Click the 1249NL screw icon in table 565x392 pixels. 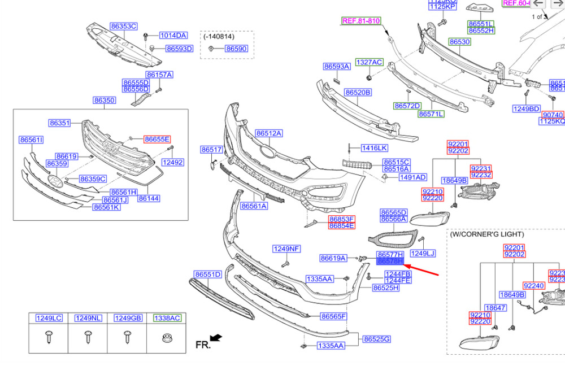pyautogui.click(x=88, y=338)
